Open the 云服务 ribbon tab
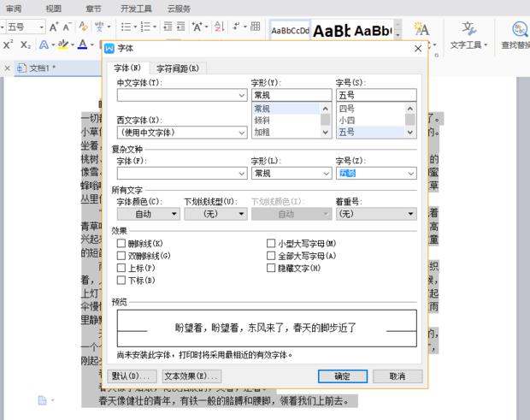 click(x=179, y=9)
